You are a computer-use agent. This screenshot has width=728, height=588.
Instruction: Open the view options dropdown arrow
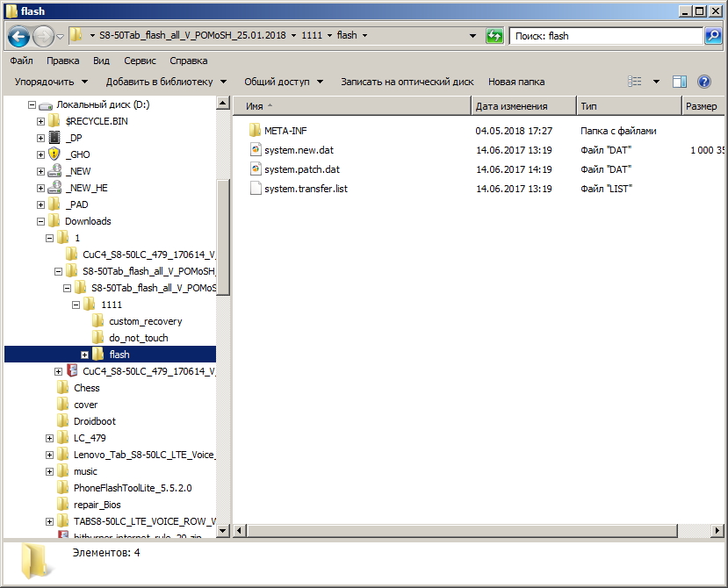point(656,82)
